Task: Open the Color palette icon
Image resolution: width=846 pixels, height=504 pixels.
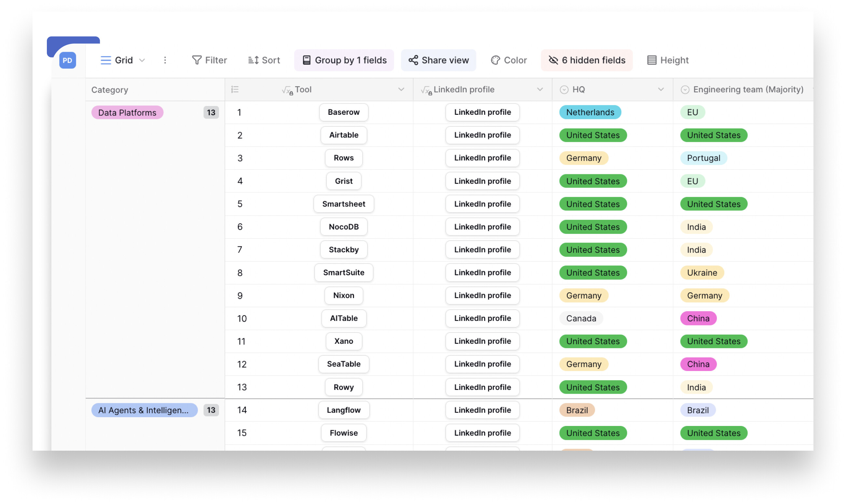Action: coord(495,60)
